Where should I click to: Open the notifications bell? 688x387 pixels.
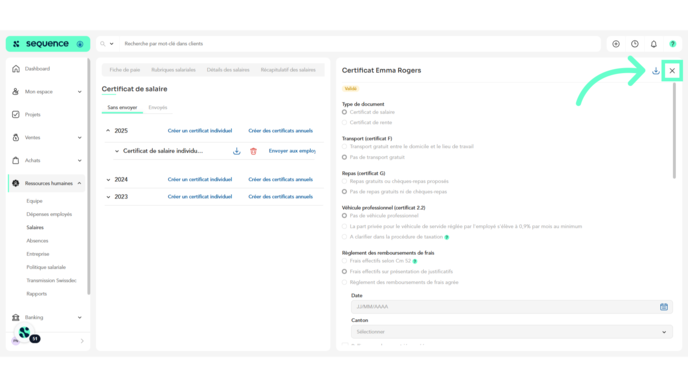coord(653,44)
